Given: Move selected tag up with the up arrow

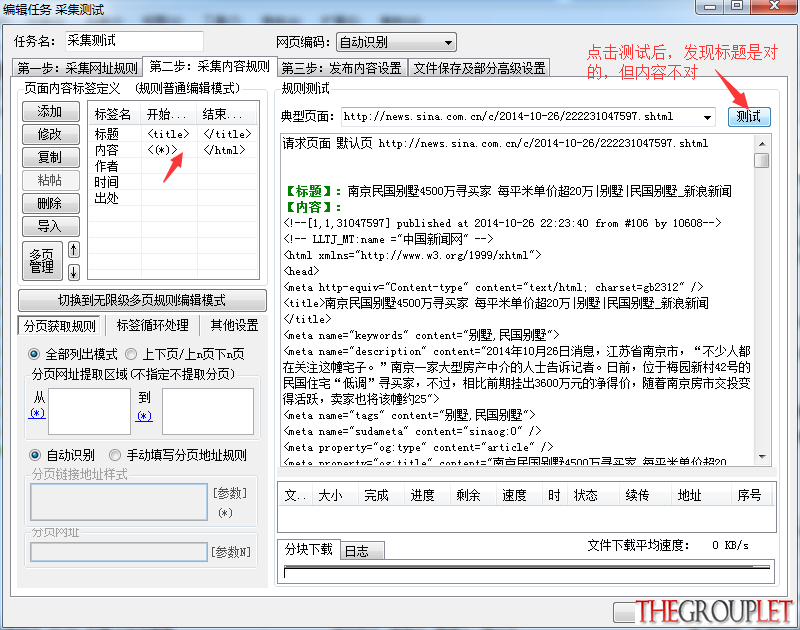Looking at the screenshot, I should (x=73, y=250).
